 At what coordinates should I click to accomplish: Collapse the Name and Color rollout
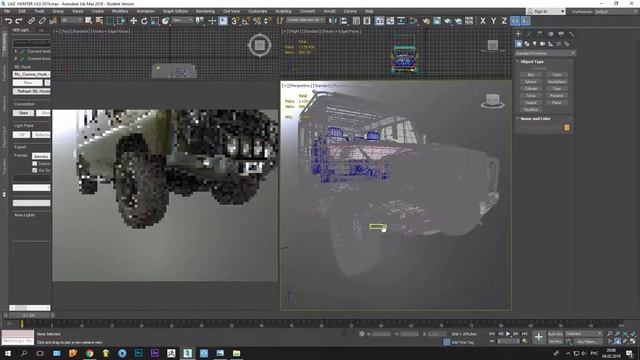click(x=535, y=119)
